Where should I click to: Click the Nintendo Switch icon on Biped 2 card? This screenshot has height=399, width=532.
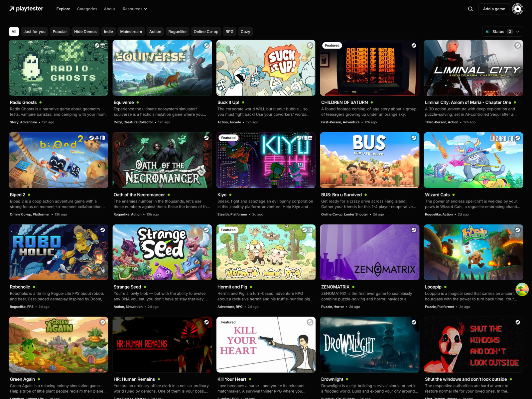(x=103, y=138)
